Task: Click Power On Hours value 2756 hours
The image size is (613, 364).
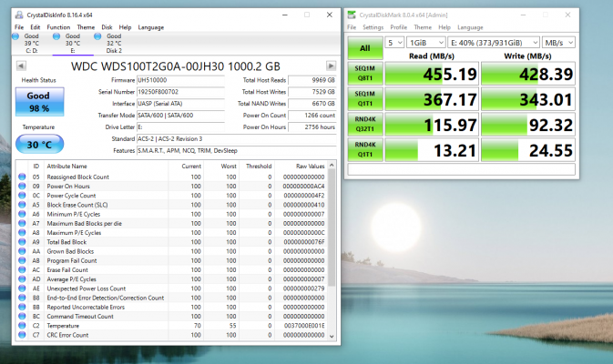Action: (x=312, y=126)
